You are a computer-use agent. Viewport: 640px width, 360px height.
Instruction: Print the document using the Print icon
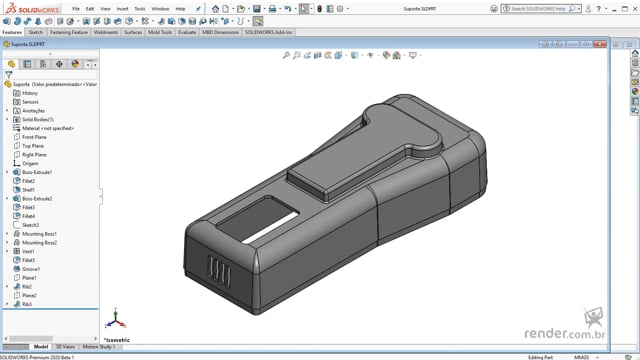coord(272,9)
